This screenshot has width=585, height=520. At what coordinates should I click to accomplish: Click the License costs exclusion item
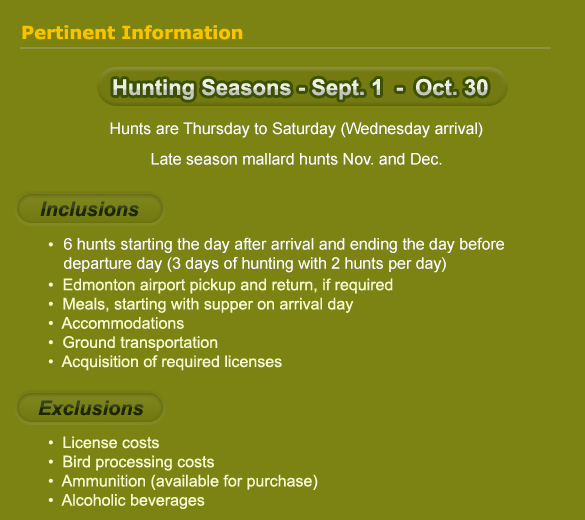click(111, 443)
